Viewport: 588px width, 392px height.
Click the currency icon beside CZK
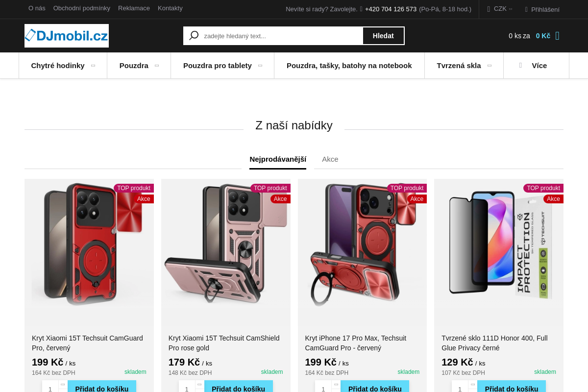pyautogui.click(x=489, y=9)
